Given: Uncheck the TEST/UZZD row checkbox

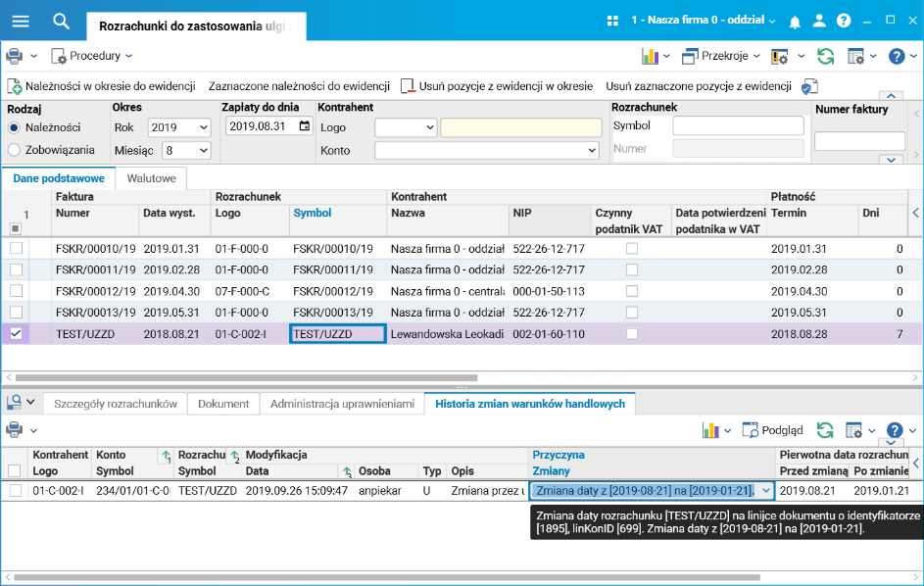Looking at the screenshot, I should pyautogui.click(x=16, y=334).
